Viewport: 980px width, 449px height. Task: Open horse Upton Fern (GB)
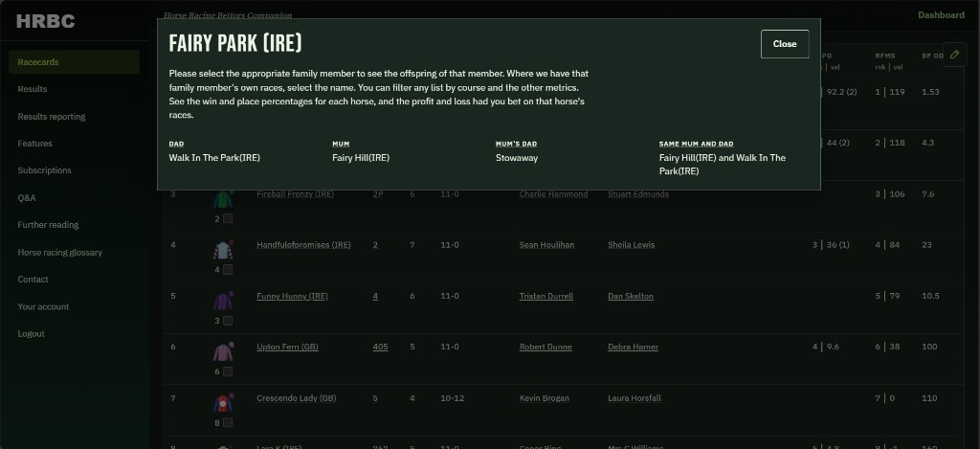[287, 347]
